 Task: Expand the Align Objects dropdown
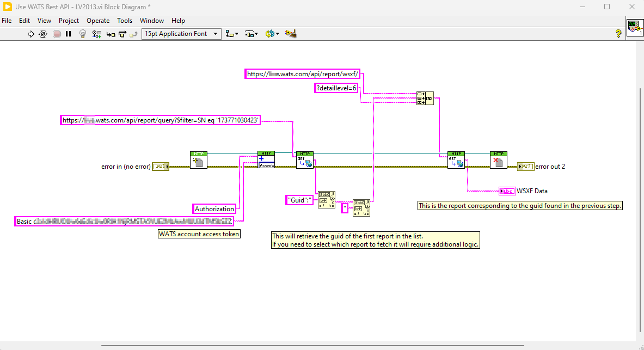pyautogui.click(x=232, y=34)
